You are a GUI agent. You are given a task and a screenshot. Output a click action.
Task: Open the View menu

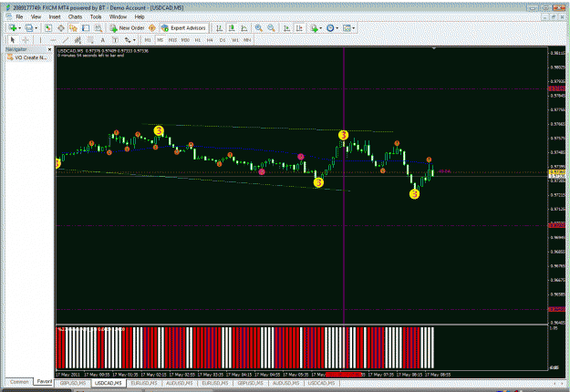coord(36,16)
